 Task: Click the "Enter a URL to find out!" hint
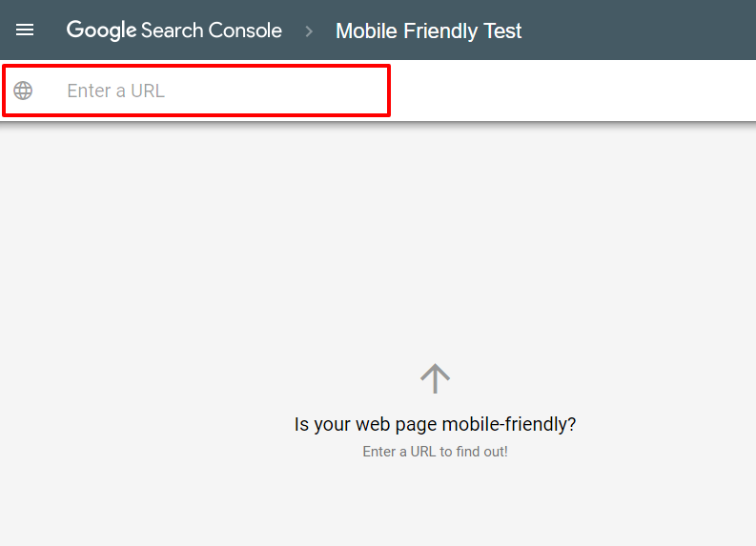435,452
